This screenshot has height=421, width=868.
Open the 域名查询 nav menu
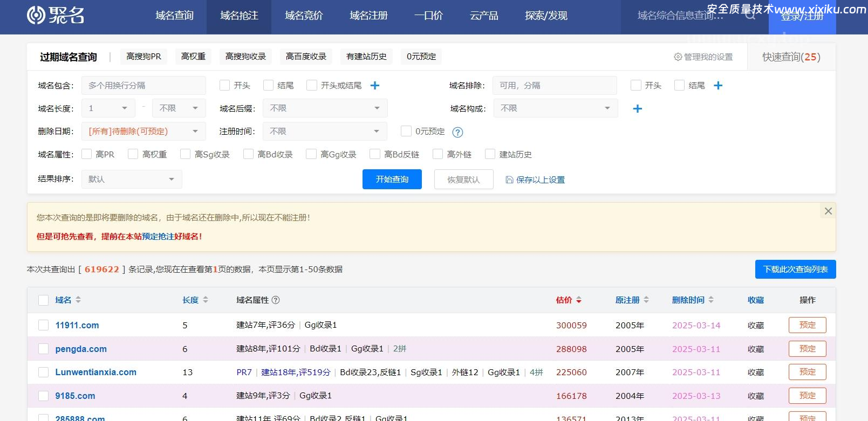point(174,16)
